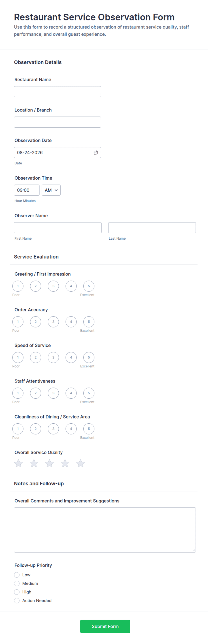Viewport: 208px width, 644px height.
Task: Submit the form with the green button
Action: point(105,626)
